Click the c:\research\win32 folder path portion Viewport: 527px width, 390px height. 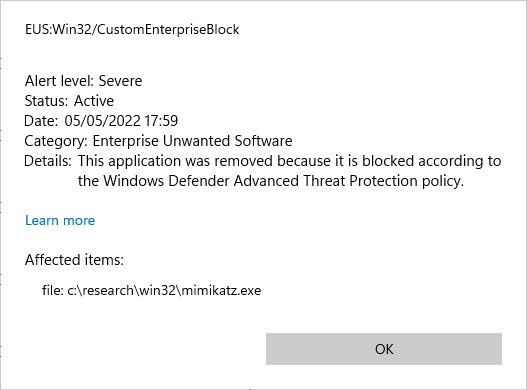(x=122, y=290)
